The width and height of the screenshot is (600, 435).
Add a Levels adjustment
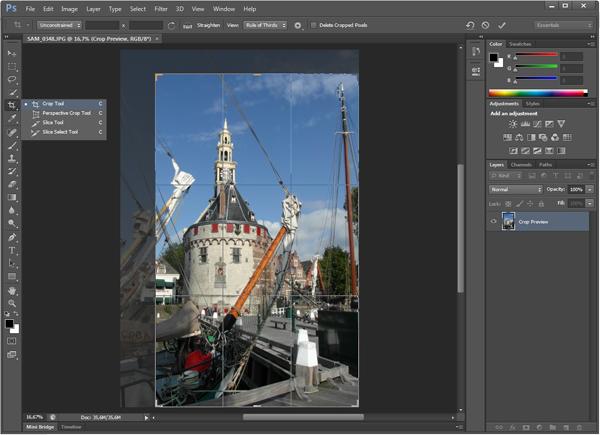[525, 124]
